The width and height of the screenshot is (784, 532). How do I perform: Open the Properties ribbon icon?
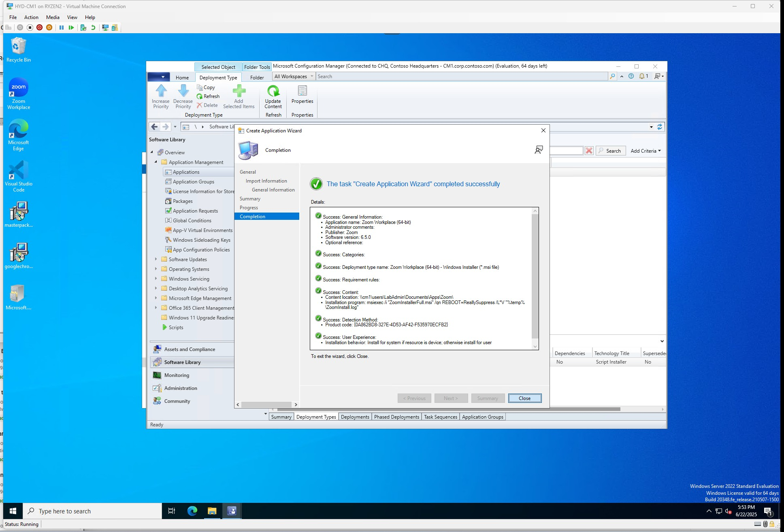pos(302,91)
